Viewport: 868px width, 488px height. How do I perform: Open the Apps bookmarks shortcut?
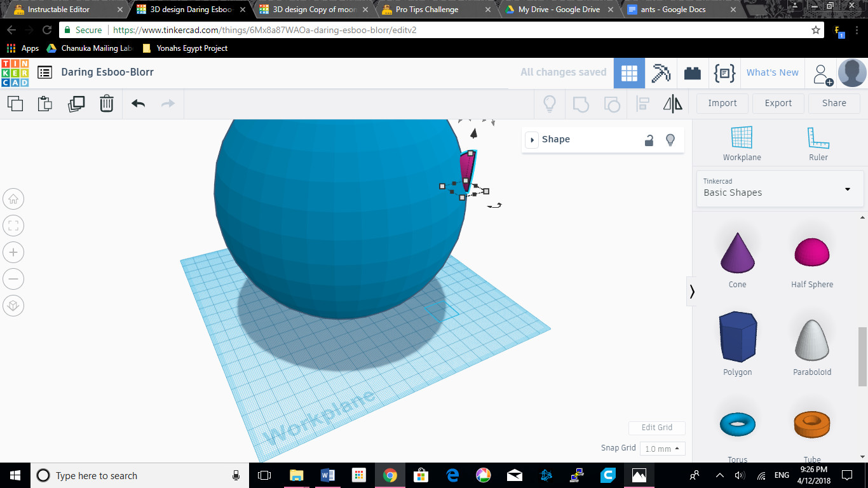coord(23,48)
